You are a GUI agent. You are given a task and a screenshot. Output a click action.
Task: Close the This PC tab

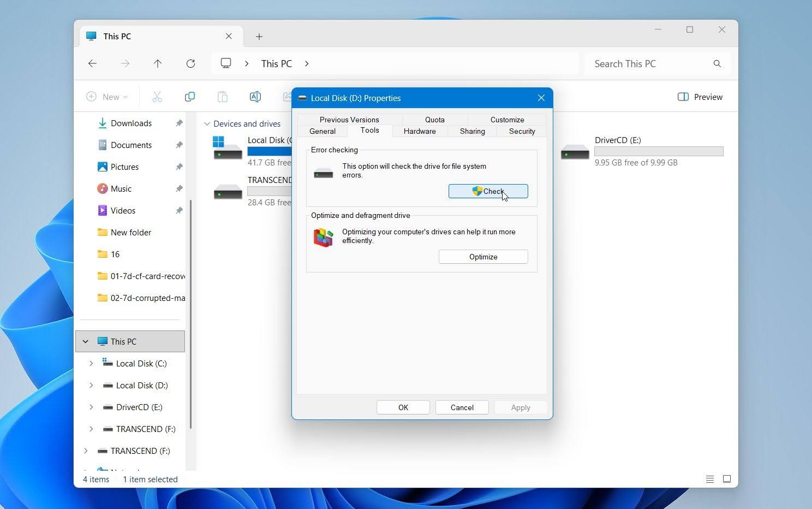[229, 36]
